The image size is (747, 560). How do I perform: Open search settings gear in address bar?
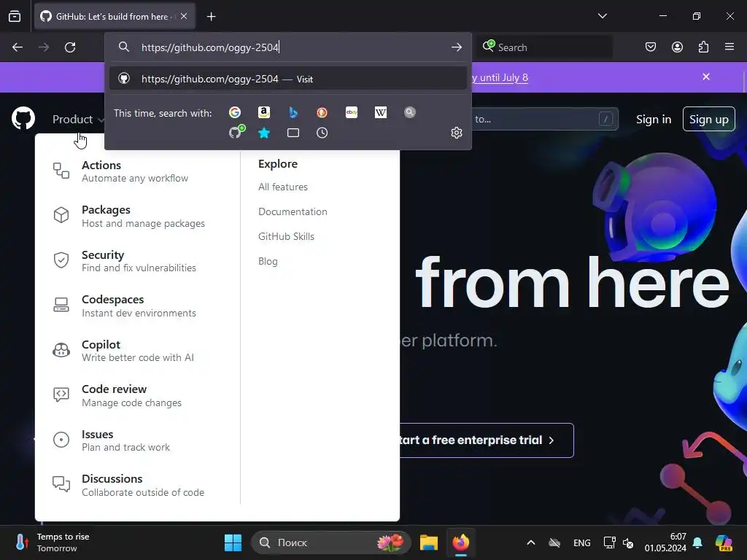pos(457,133)
